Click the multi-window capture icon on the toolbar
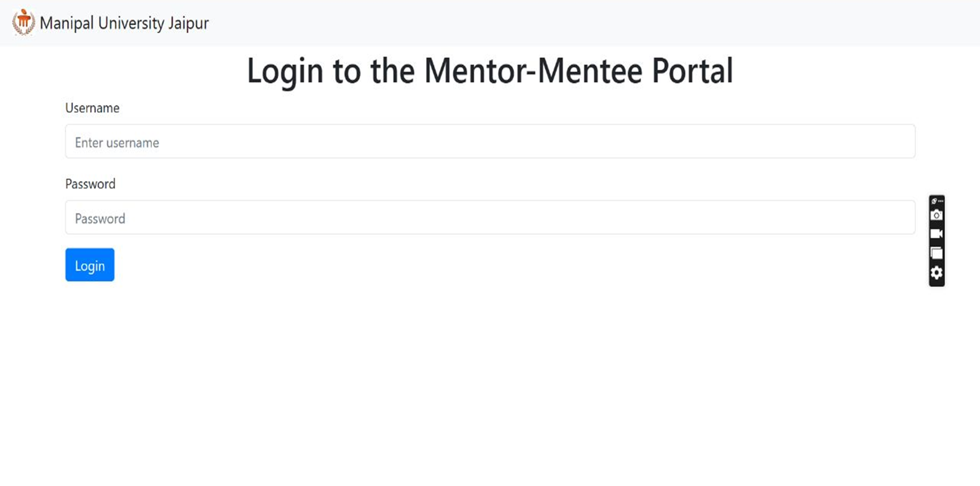 coord(937,252)
